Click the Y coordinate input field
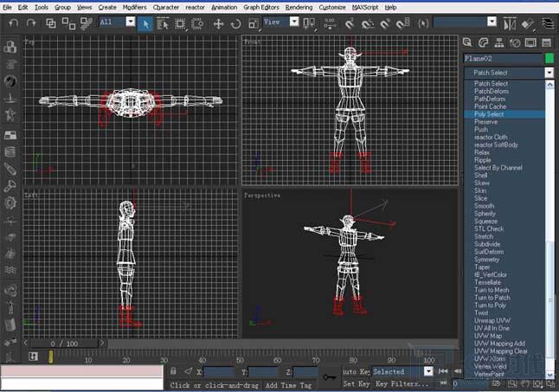 coord(263,372)
